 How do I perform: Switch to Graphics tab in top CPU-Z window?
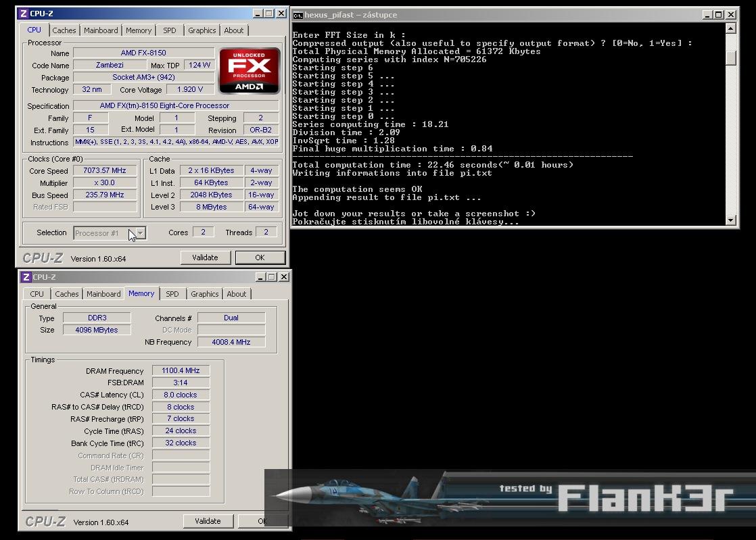pos(202,30)
